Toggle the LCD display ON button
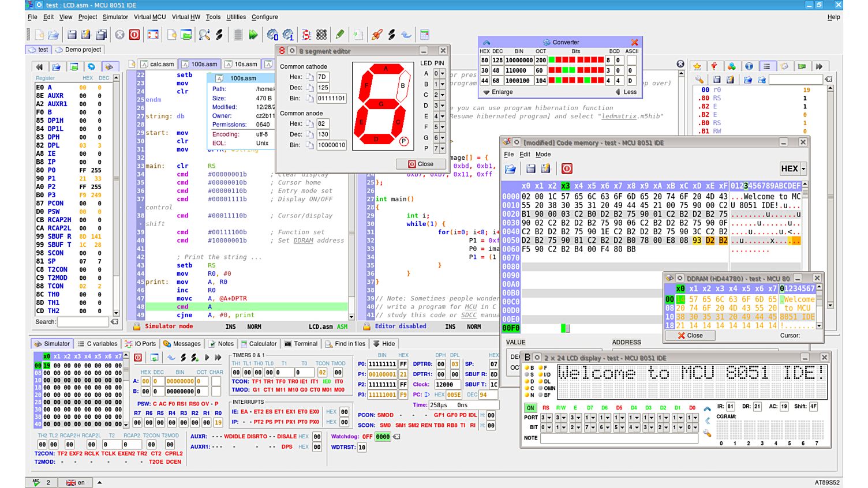Image resolution: width=868 pixels, height=488 pixels. tap(530, 408)
